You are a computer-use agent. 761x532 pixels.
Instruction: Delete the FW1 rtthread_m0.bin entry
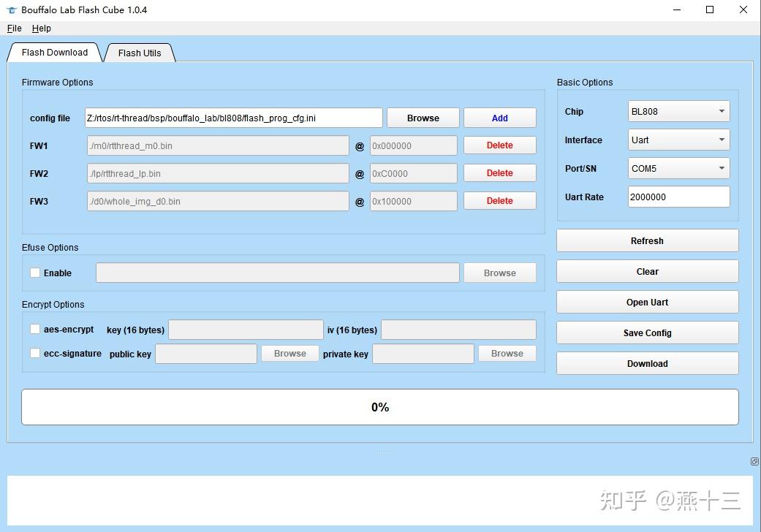click(499, 145)
